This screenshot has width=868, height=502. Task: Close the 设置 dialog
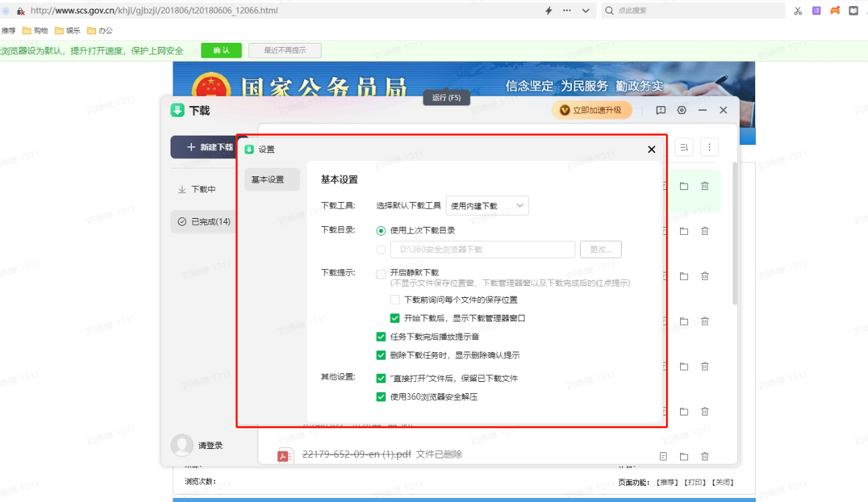[651, 150]
